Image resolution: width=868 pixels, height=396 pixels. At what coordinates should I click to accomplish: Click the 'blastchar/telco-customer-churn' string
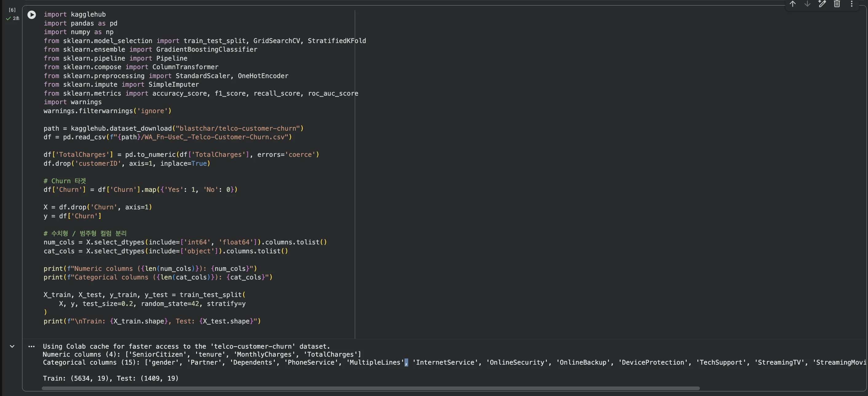pos(238,129)
